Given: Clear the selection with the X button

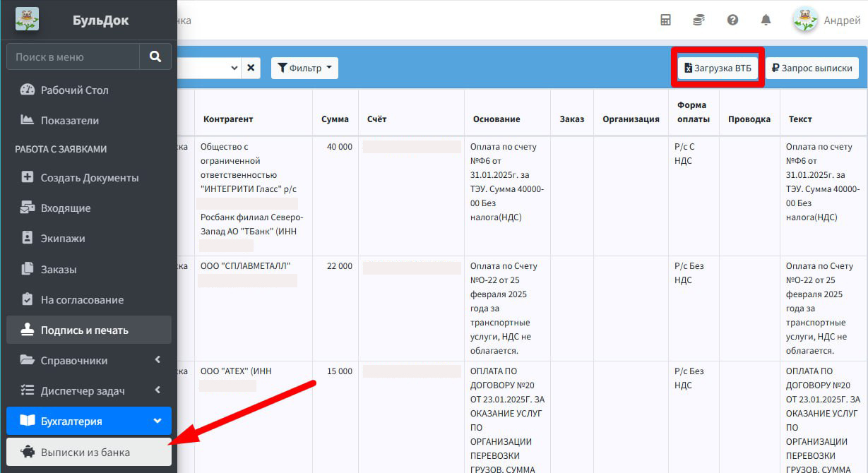Looking at the screenshot, I should coord(251,68).
